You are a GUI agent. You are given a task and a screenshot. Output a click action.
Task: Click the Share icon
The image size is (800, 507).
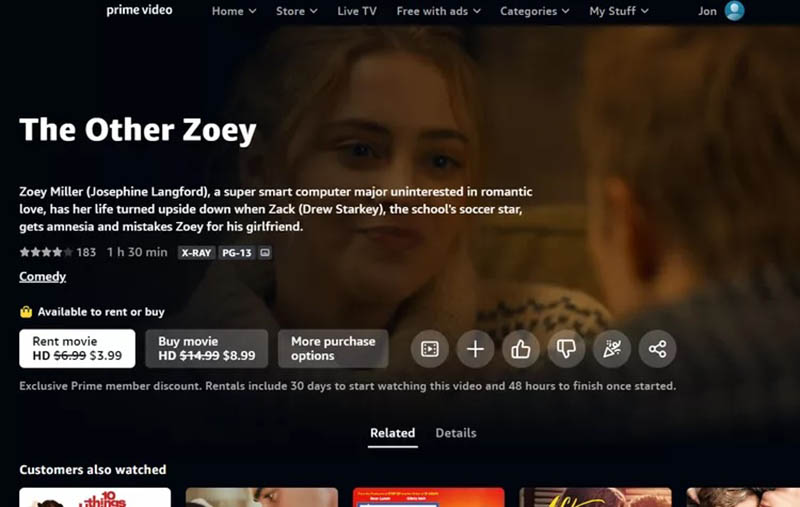click(657, 349)
